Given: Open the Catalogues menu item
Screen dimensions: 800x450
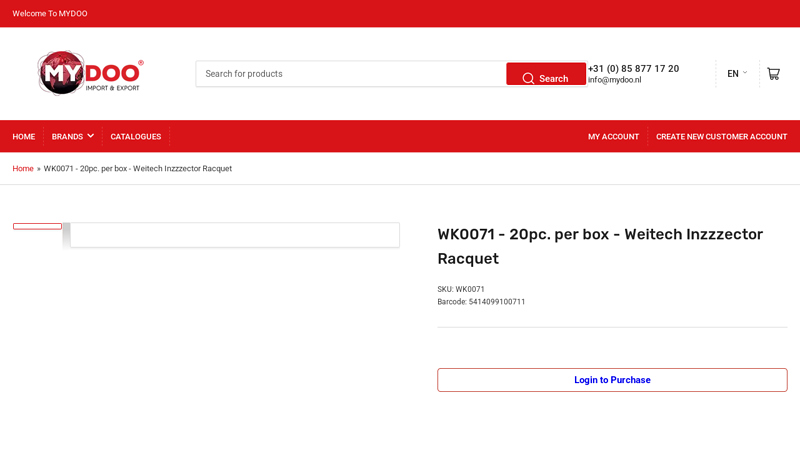Looking at the screenshot, I should pos(136,137).
